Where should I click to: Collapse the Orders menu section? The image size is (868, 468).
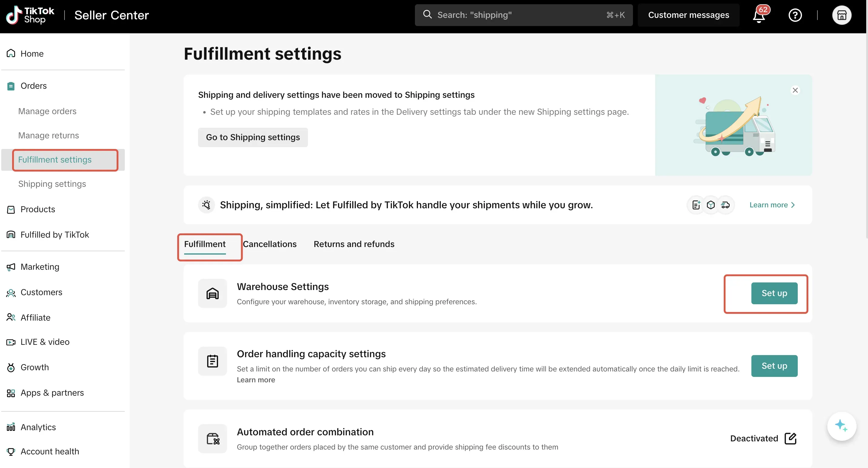click(x=34, y=86)
